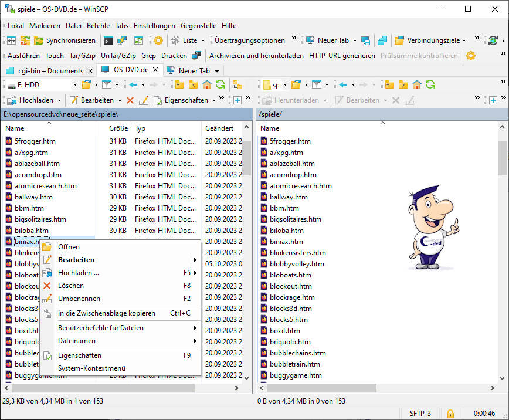The image size is (509, 420).
Task: Expand the Liste view dropdown
Action: [203, 40]
